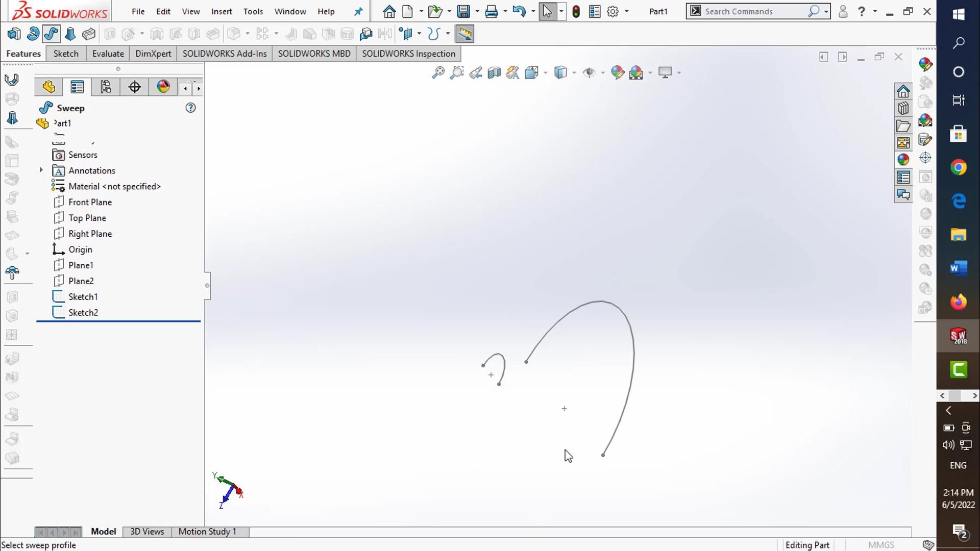Viewport: 980px width, 551px height.
Task: Open the DisplayManager appearance tab
Action: tap(163, 87)
